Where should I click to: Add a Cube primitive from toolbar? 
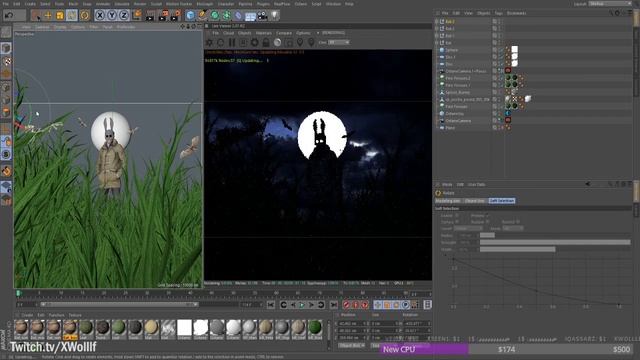[190, 16]
